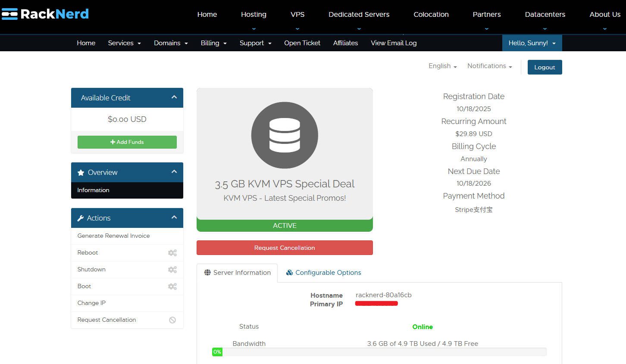
Task: Open the Partners top menu
Action: [x=487, y=14]
